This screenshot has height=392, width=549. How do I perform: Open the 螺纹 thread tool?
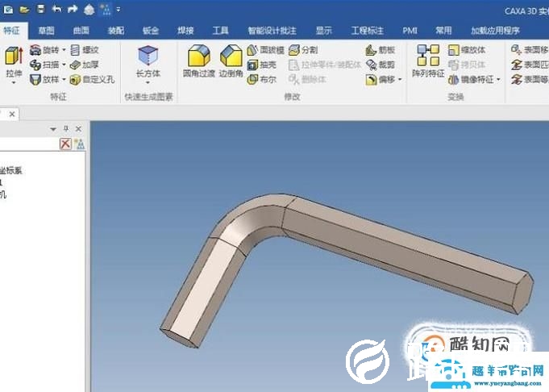[85, 50]
